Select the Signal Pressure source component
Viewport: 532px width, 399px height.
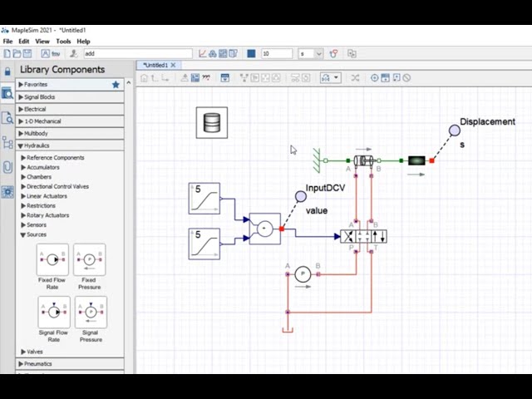click(91, 313)
